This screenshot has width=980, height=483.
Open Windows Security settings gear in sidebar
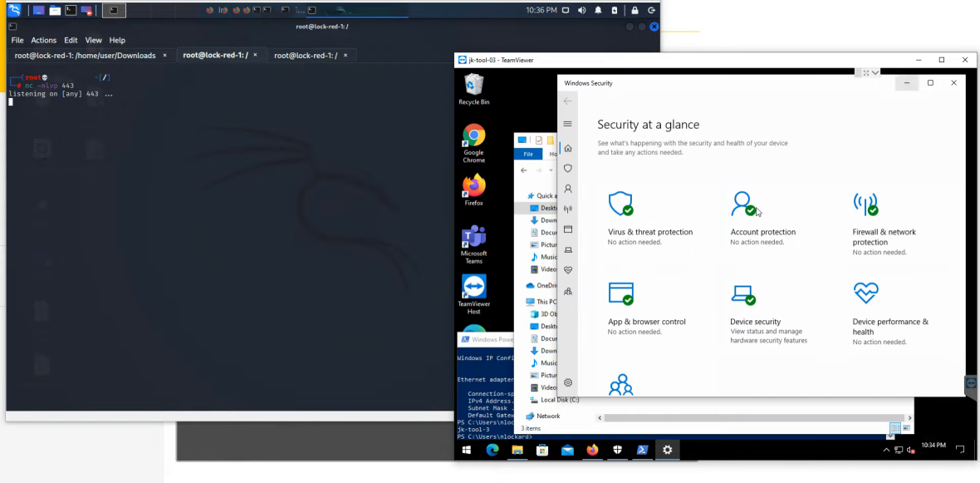tap(567, 382)
